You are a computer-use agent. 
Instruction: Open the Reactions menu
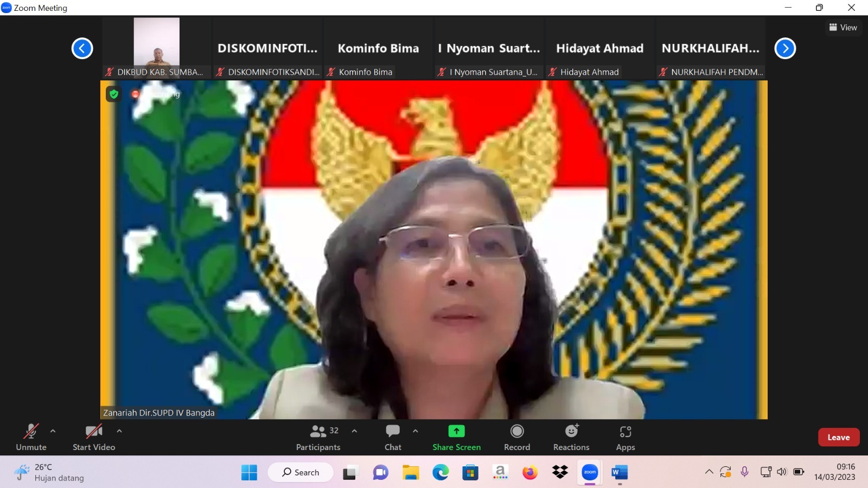point(571,437)
